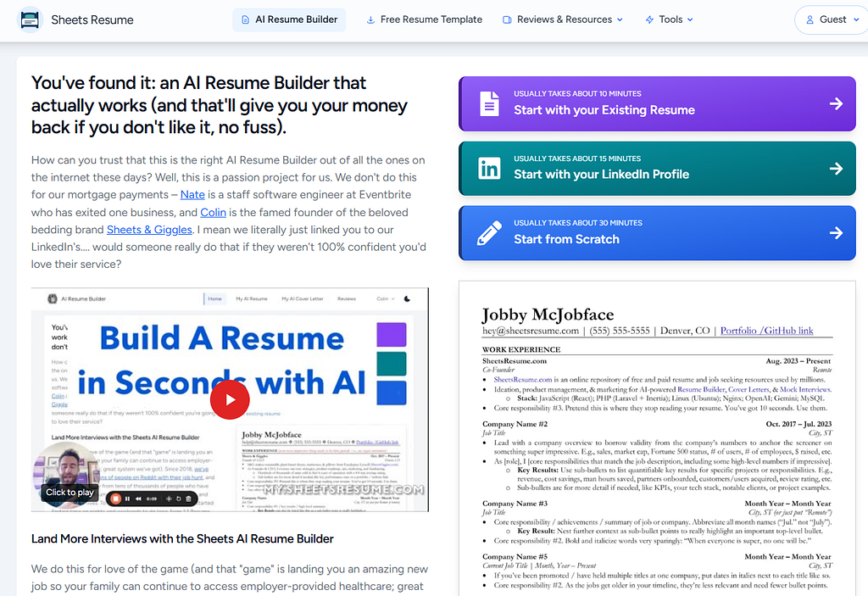Click the arrow on Start from Scratch card
The height and width of the screenshot is (596, 868).
[836, 232]
